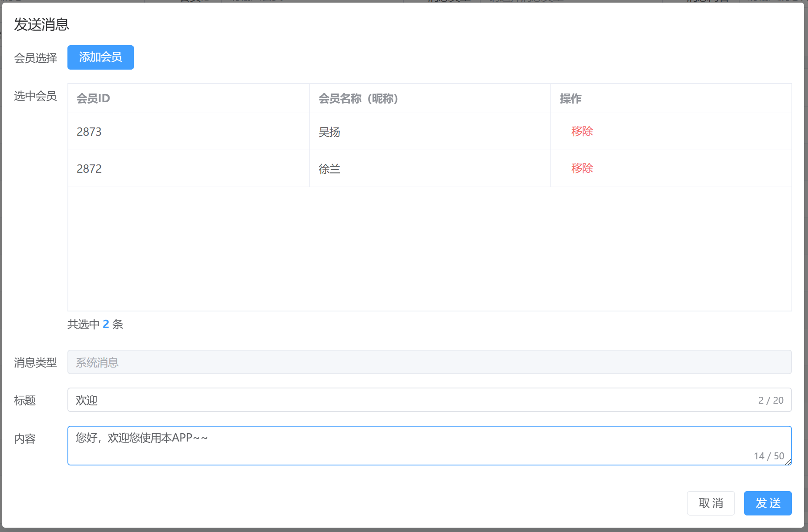
Task: Remove member 吴扬 from the list
Action: (582, 131)
